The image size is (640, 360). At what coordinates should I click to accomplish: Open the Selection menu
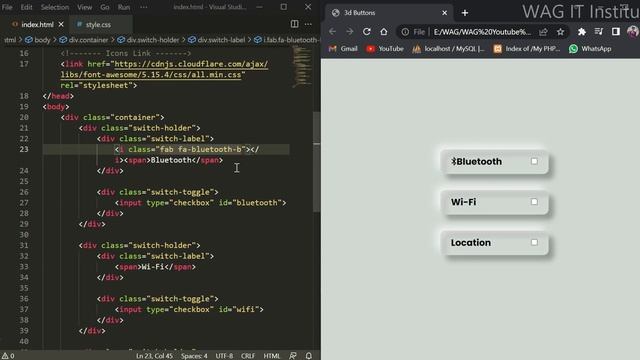pos(55,7)
